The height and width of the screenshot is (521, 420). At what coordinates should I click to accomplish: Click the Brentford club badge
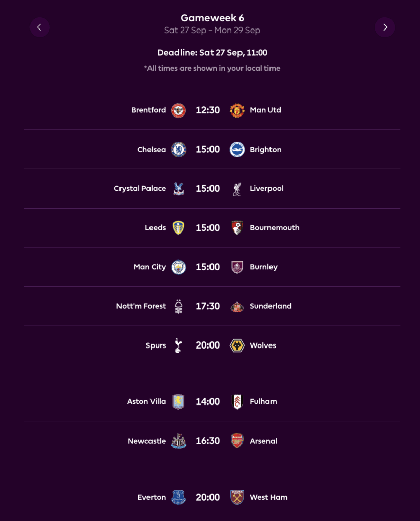pos(177,110)
